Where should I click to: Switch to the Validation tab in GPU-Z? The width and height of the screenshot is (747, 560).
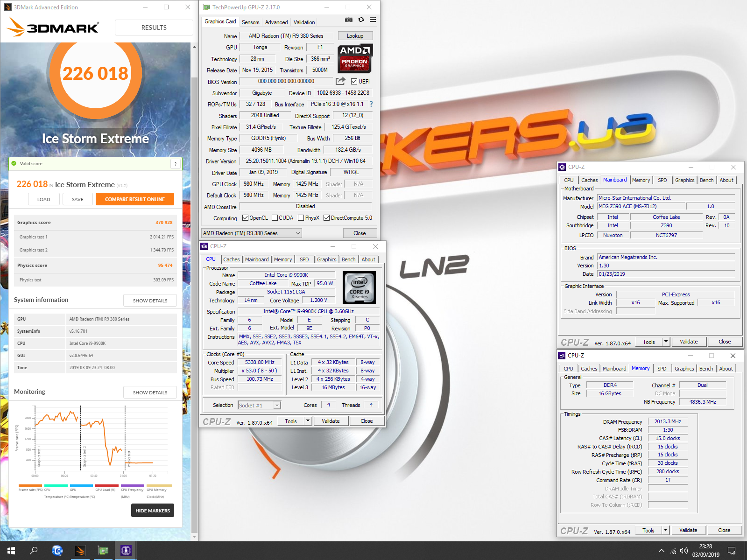[304, 22]
